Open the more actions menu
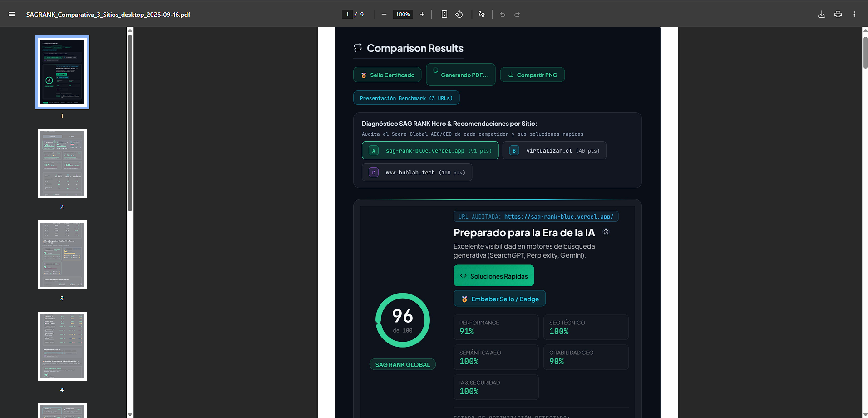The width and height of the screenshot is (868, 418). coord(854,15)
